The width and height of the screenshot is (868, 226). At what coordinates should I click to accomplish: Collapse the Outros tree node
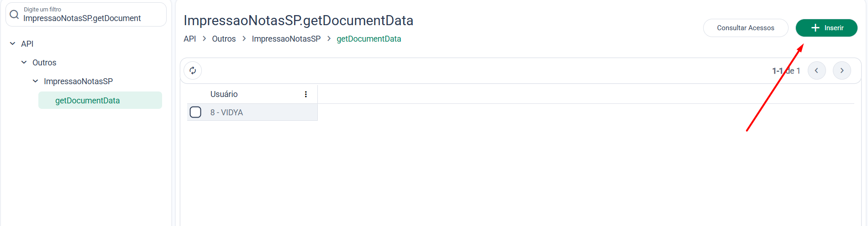tap(24, 62)
